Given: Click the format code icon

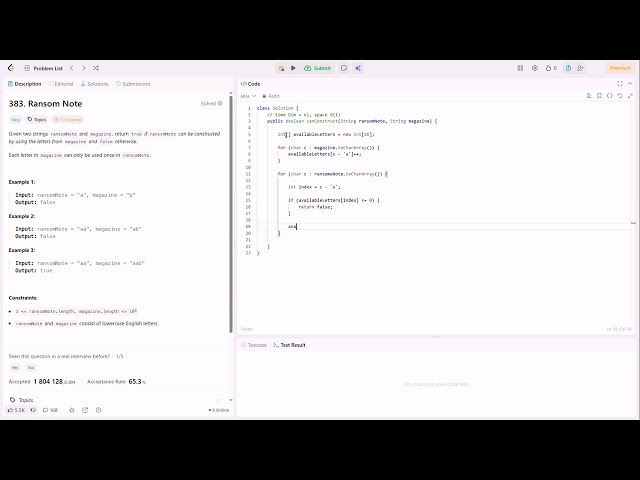Looking at the screenshot, I should (589, 96).
